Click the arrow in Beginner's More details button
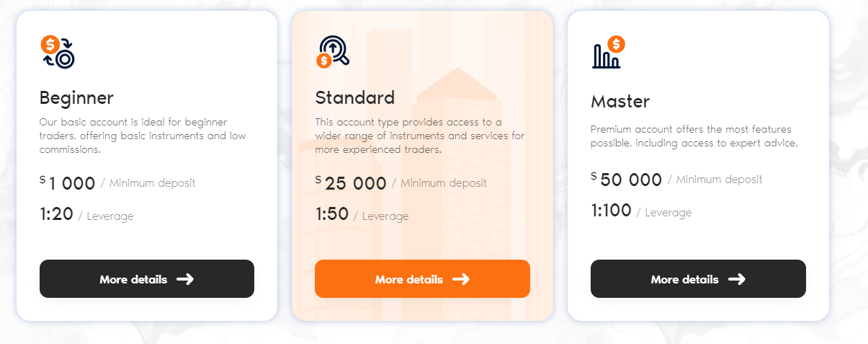This screenshot has height=344, width=868. [x=185, y=279]
